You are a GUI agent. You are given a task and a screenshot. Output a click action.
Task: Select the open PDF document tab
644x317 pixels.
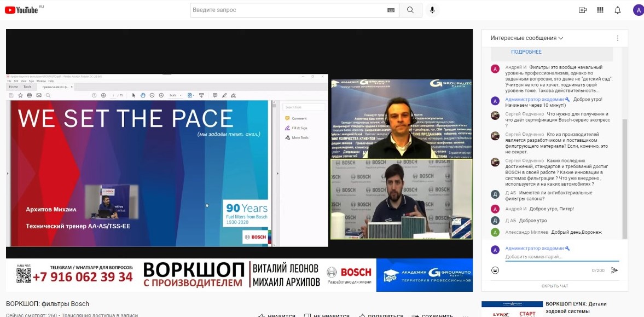[x=56, y=87]
